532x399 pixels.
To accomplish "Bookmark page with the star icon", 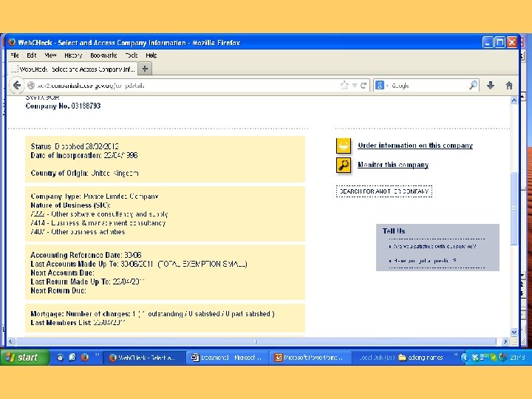I will click(x=344, y=85).
